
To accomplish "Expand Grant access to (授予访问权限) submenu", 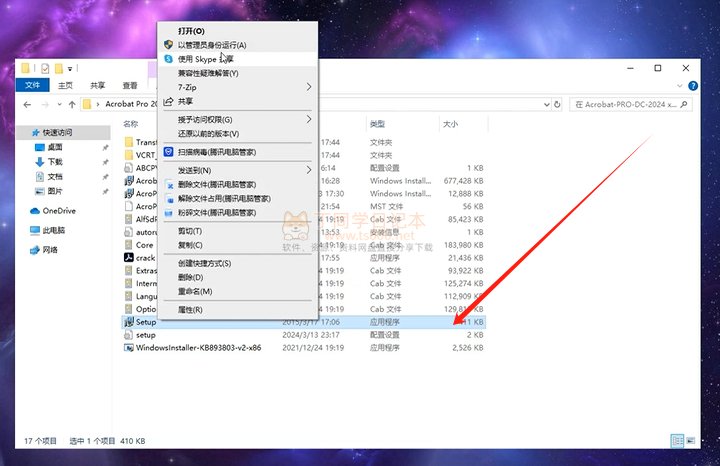I will click(x=237, y=120).
